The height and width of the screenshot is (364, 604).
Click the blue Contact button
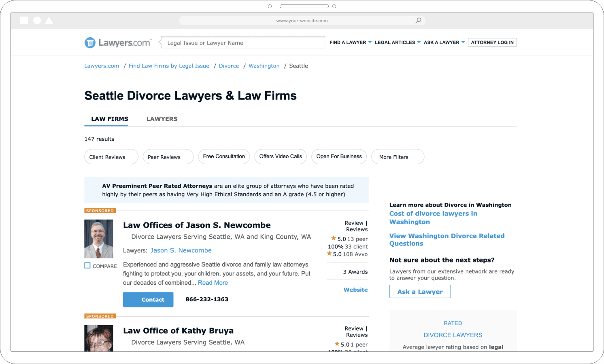tap(148, 300)
